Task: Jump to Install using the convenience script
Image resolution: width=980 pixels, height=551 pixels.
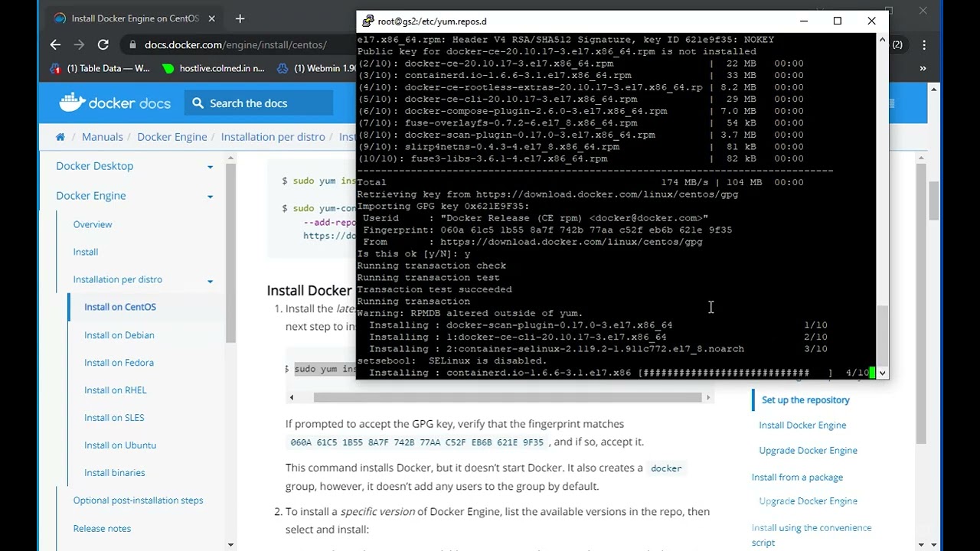Action: [x=812, y=535]
